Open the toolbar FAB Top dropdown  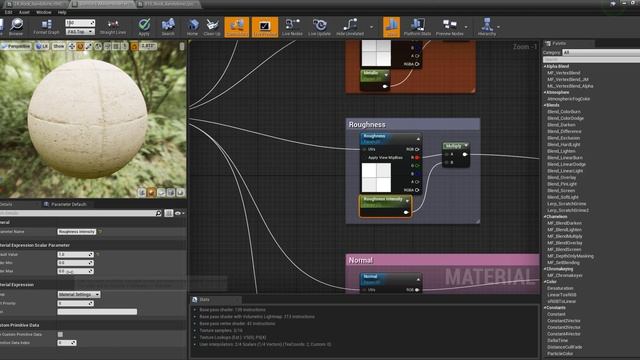(x=80, y=31)
